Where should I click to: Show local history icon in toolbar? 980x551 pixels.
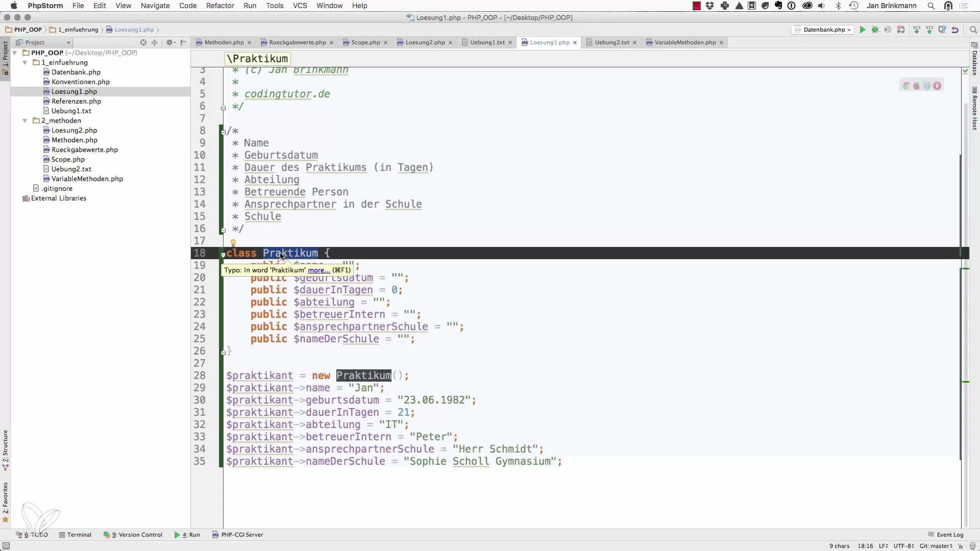click(942, 30)
